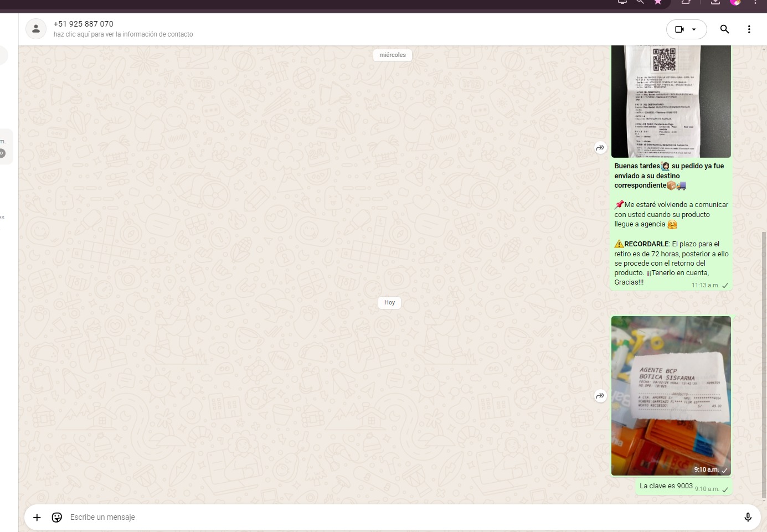
Task: Click the 'La clave es 9003' message
Action: click(666, 486)
